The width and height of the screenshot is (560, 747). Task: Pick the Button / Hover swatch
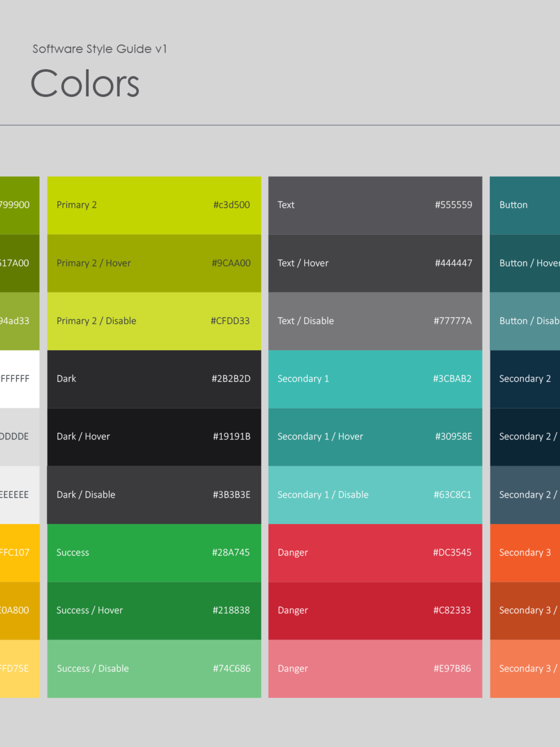[x=525, y=263]
